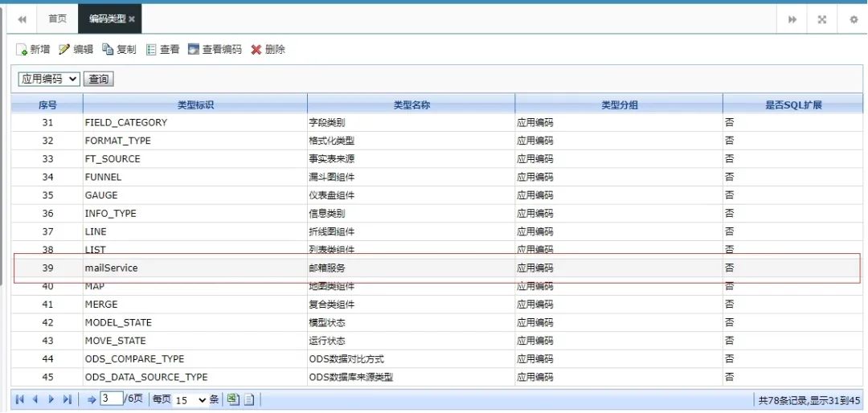Click row number 42 cell
Viewport: 868px width, 413px height.
coord(47,323)
